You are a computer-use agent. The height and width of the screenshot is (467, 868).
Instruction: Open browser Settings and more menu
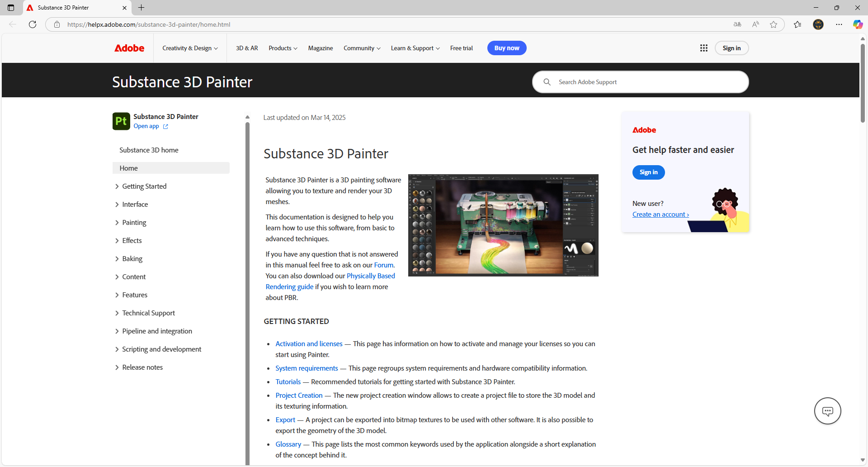pos(839,24)
